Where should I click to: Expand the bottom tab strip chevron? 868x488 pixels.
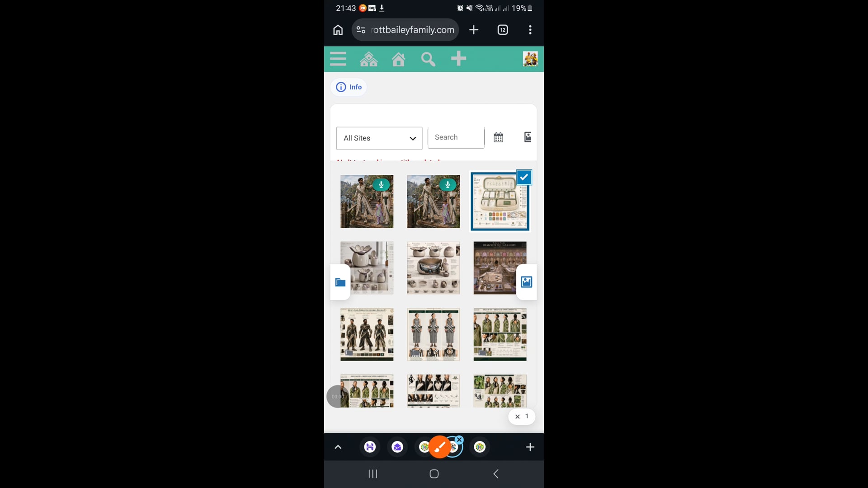click(338, 447)
